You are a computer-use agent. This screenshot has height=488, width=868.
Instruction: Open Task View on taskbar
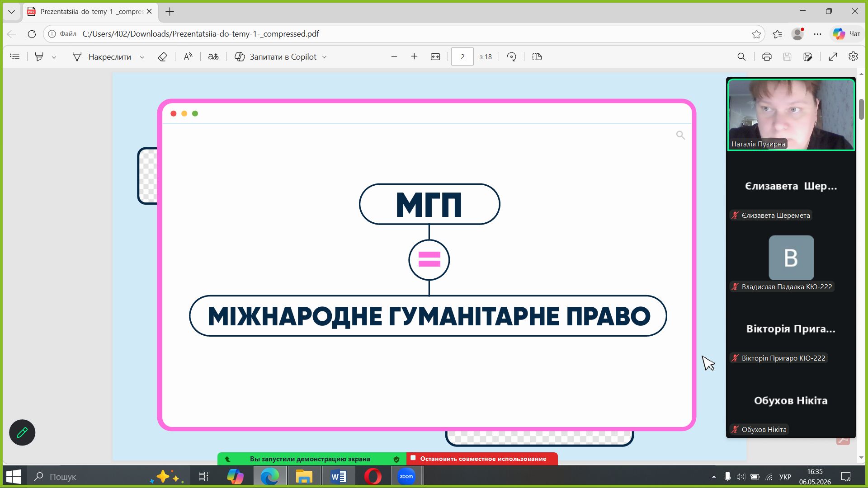coord(203,476)
